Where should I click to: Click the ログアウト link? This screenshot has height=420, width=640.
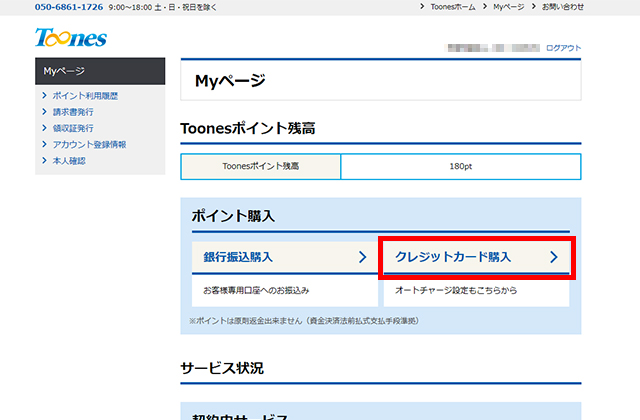pyautogui.click(x=563, y=48)
